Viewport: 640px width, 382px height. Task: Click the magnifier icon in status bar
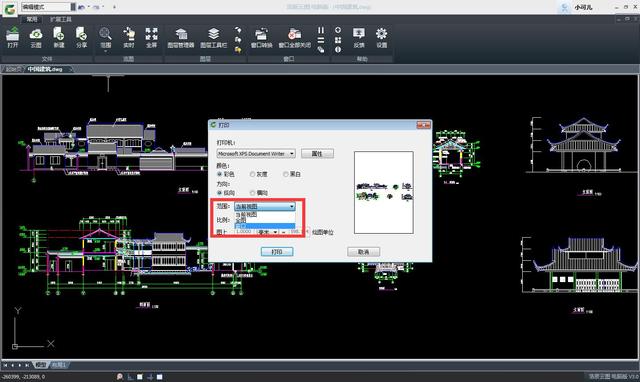click(120, 377)
